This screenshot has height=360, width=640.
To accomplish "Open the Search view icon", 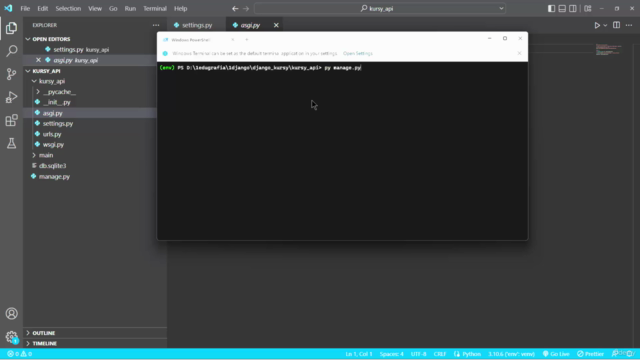I will click(x=11, y=51).
